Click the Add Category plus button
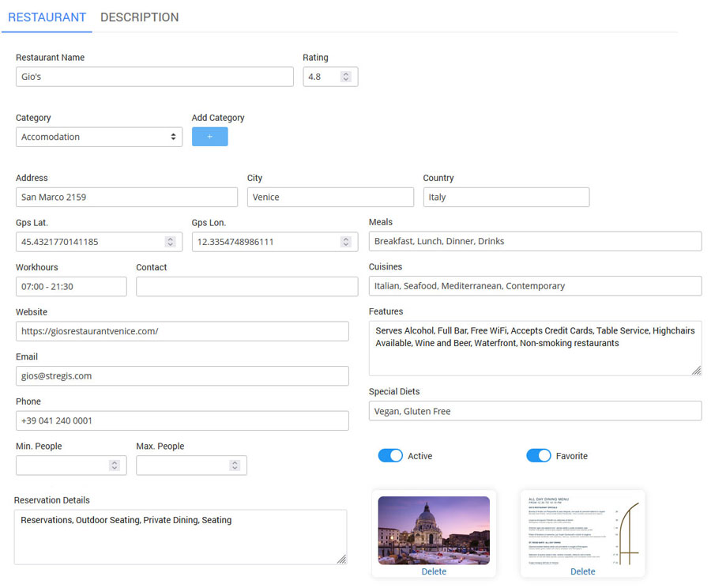 click(209, 137)
